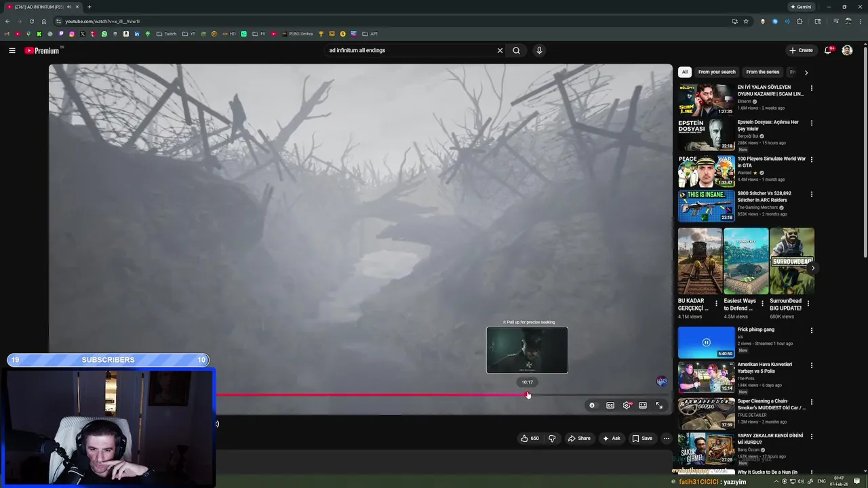
Task: Open options for 100 Players Simulate World War
Action: 811,160
